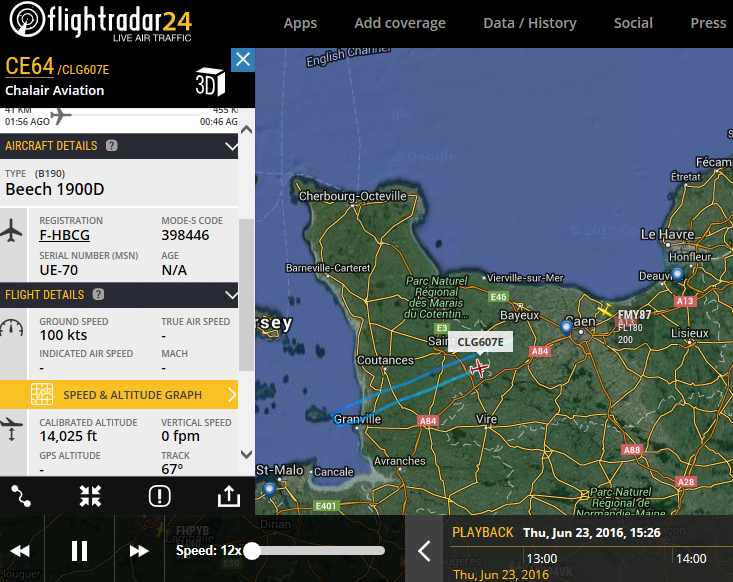The width and height of the screenshot is (733, 582).
Task: Click the graph icon on yellow bar
Action: (42, 394)
